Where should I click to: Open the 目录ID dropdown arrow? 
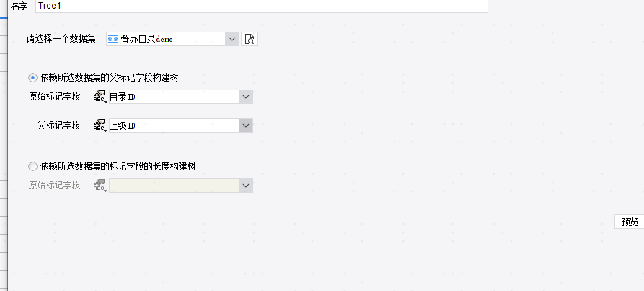click(246, 97)
